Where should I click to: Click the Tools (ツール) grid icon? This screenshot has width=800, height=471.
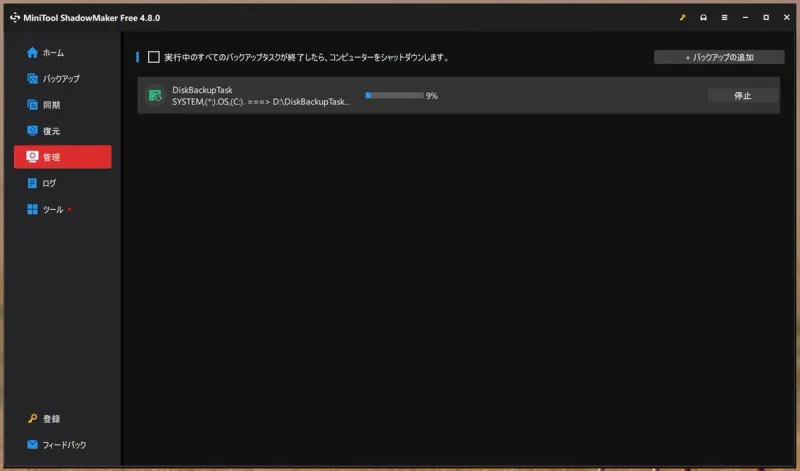point(32,210)
